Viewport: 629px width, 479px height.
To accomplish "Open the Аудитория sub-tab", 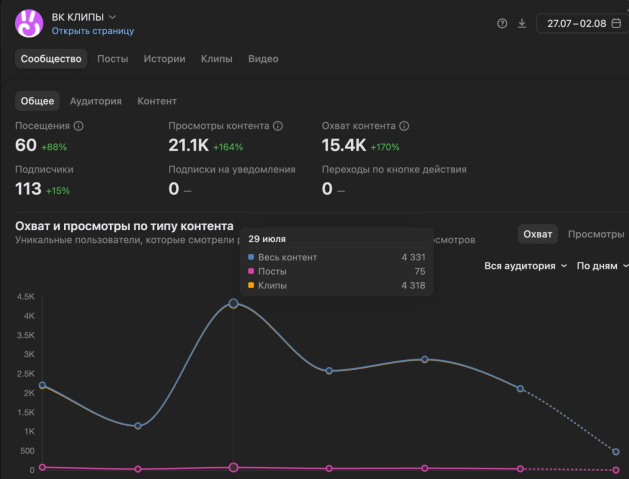I will tap(95, 101).
